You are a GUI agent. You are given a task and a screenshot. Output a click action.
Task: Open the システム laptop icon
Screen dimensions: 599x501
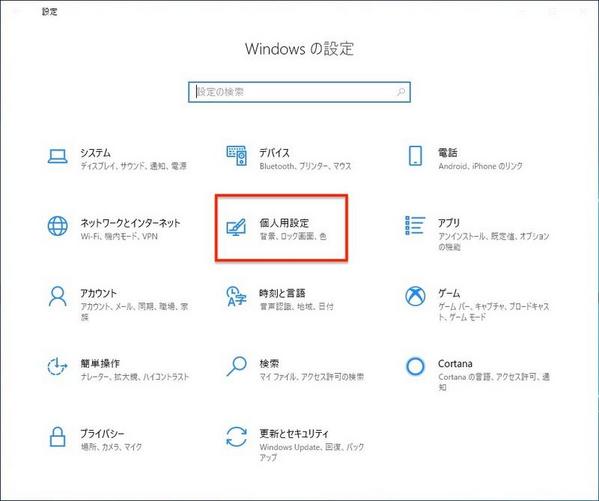58,156
